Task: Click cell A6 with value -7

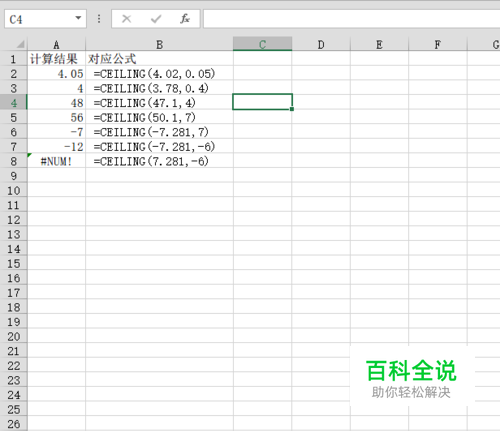Action: (x=56, y=132)
